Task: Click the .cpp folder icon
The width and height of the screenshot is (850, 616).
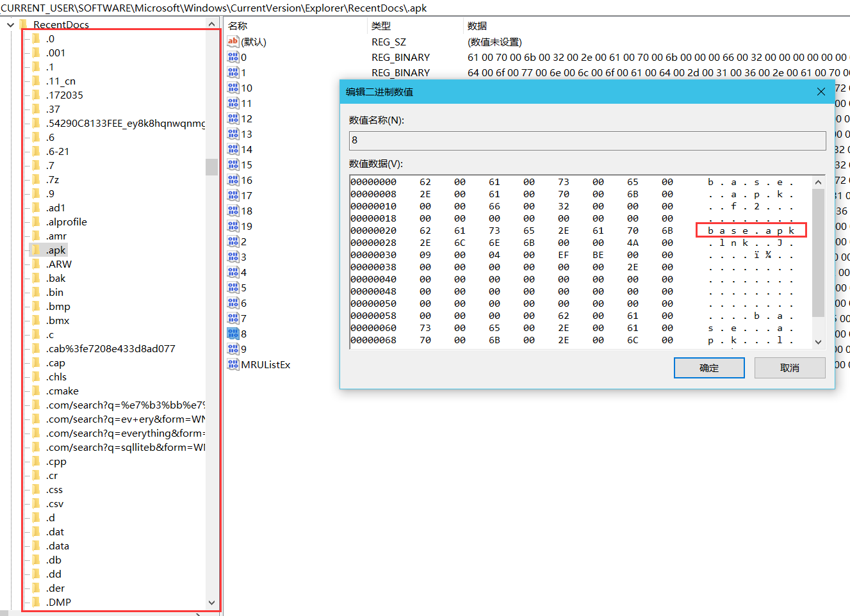Action: point(37,462)
